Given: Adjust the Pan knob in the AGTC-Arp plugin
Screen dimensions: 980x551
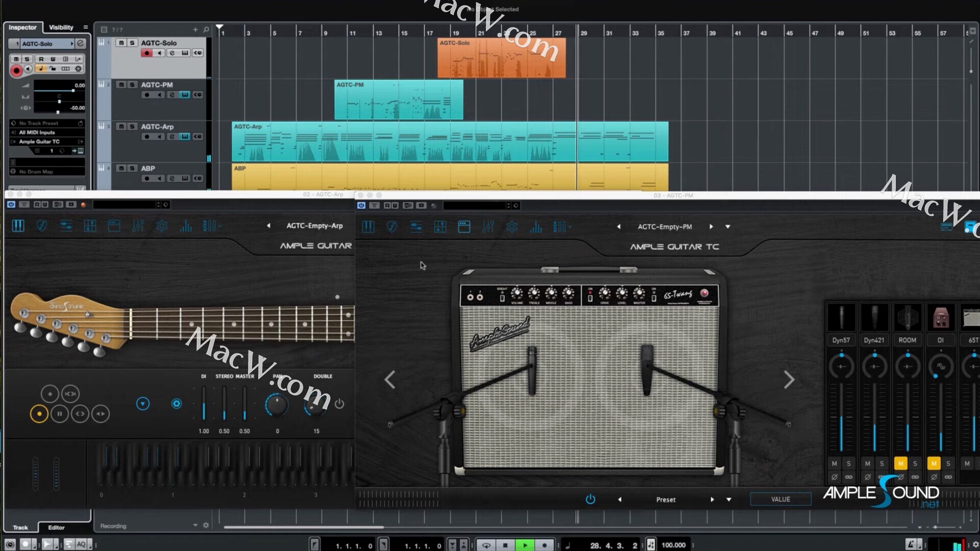Looking at the screenshot, I should click(x=277, y=405).
